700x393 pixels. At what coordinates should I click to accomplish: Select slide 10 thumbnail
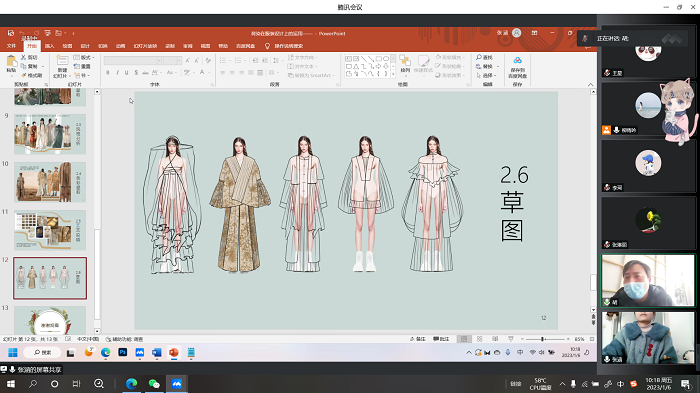pos(50,182)
